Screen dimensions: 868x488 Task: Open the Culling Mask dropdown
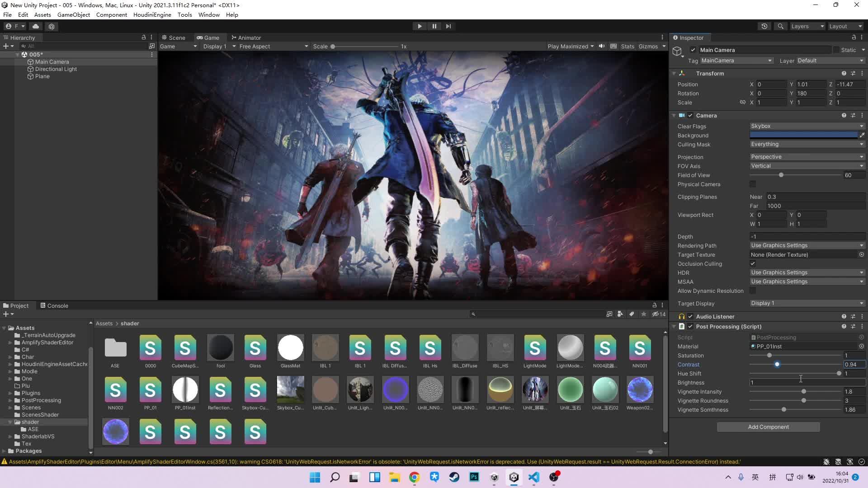point(807,144)
